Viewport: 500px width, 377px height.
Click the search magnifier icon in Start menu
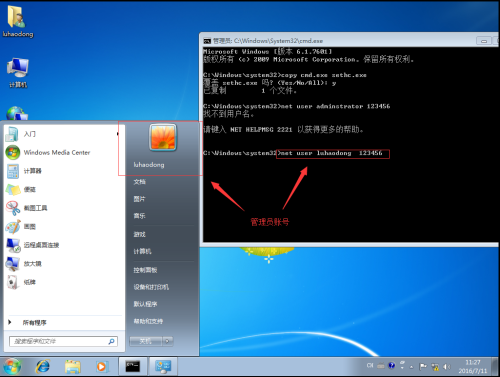111,341
